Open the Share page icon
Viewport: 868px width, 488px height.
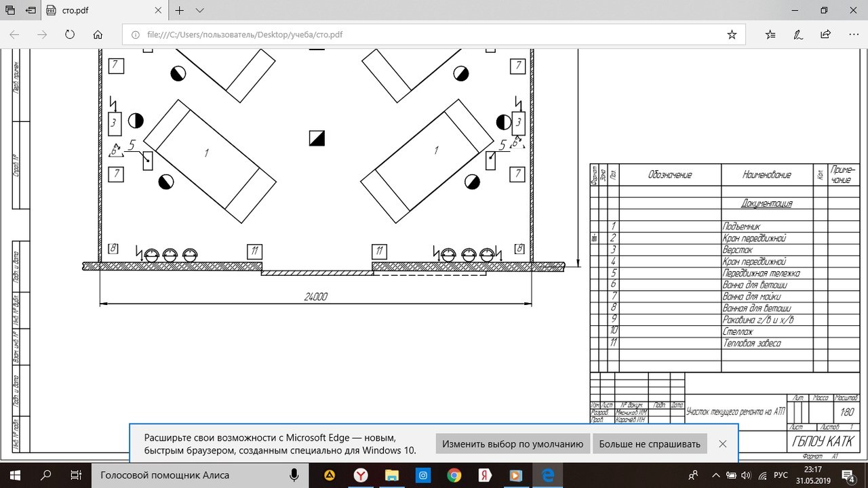825,35
